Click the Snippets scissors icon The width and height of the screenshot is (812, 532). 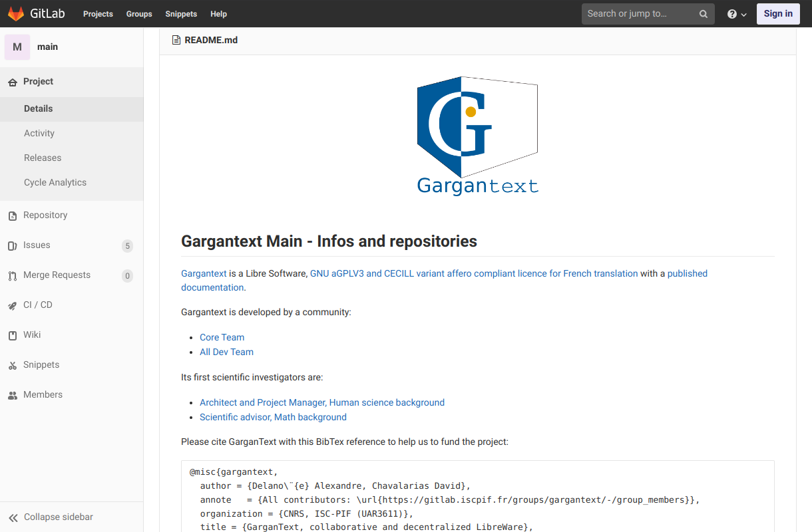(12, 365)
